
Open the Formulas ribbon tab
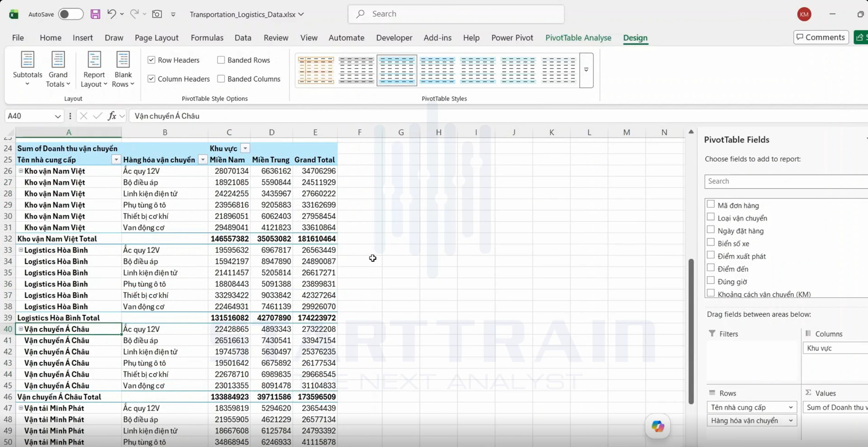[207, 38]
